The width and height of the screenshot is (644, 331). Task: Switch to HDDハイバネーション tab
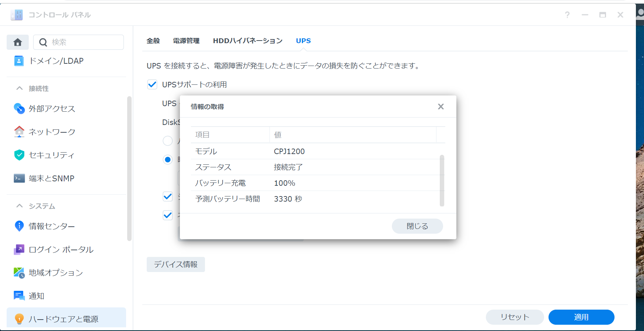point(248,41)
